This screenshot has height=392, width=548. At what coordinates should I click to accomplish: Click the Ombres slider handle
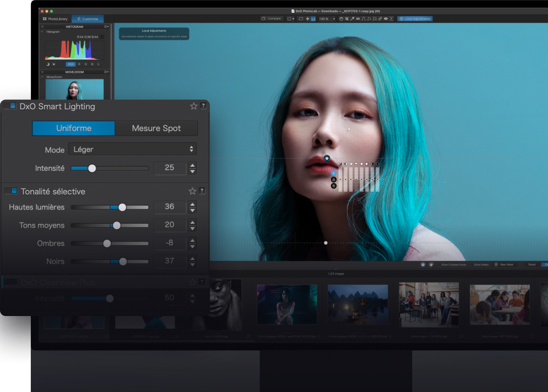tap(107, 244)
